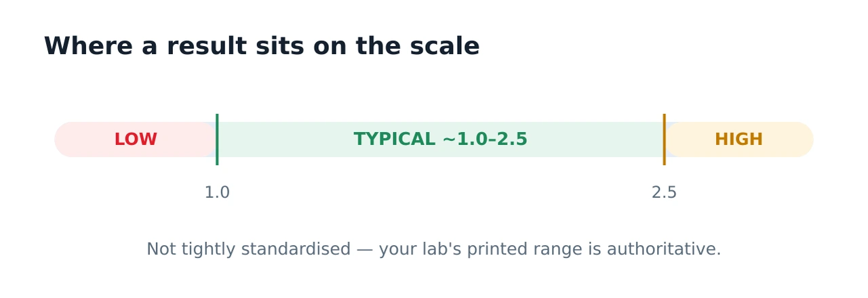Click the amber HIGH label text
Viewport: 868px width, 298px height.
click(x=738, y=140)
